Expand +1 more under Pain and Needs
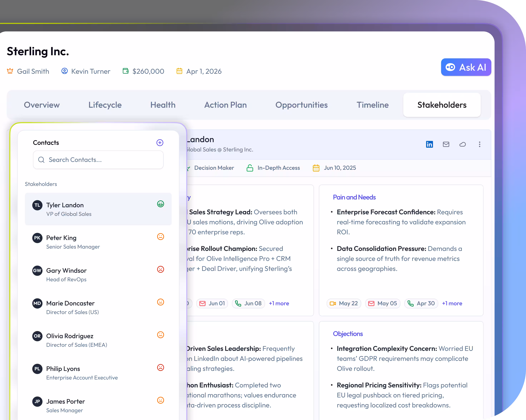The width and height of the screenshot is (526, 420). [452, 303]
